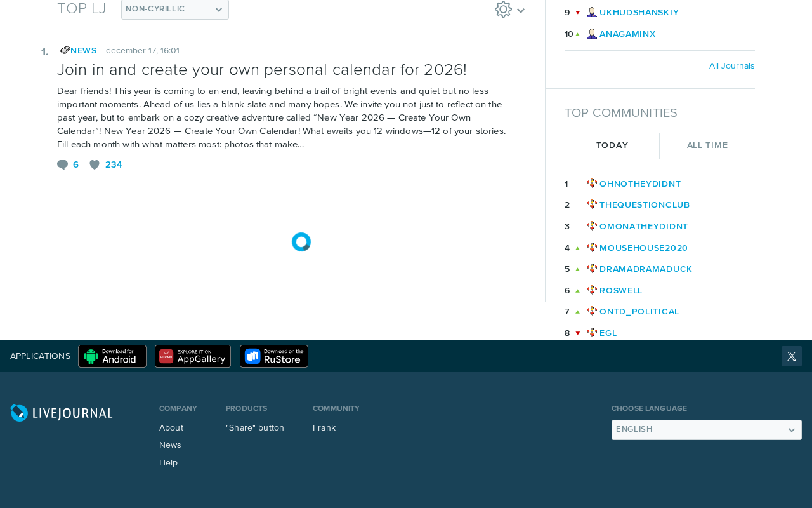Open the Help footer link
This screenshot has height=508, width=812.
pyautogui.click(x=168, y=463)
